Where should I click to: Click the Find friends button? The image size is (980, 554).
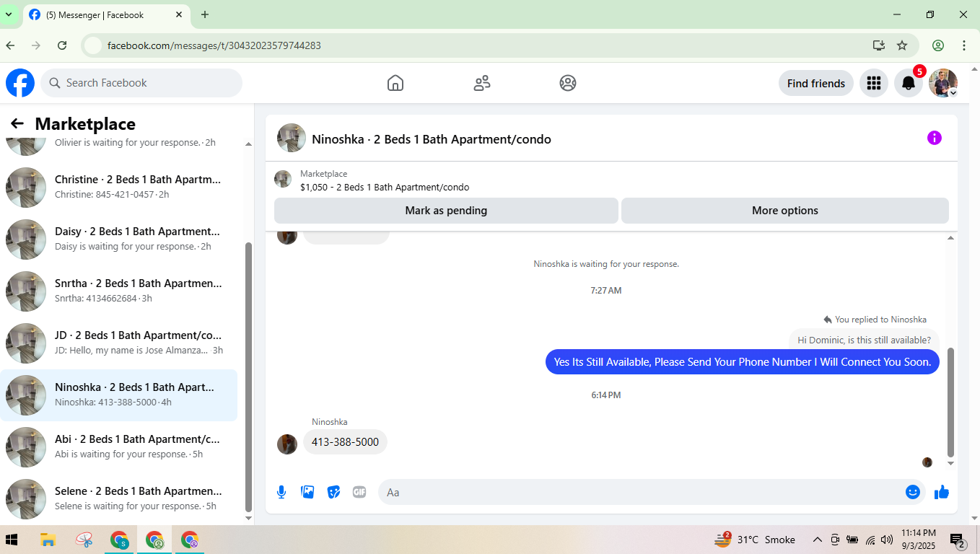click(x=816, y=83)
